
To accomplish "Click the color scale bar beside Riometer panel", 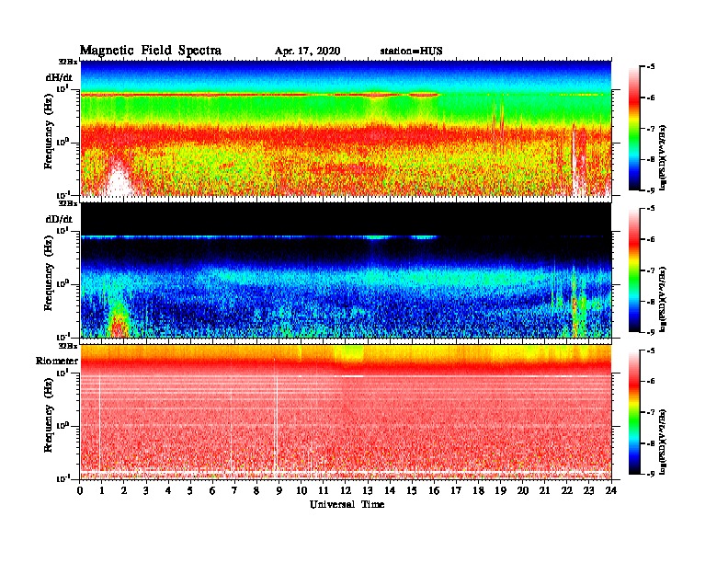I will point(634,412).
